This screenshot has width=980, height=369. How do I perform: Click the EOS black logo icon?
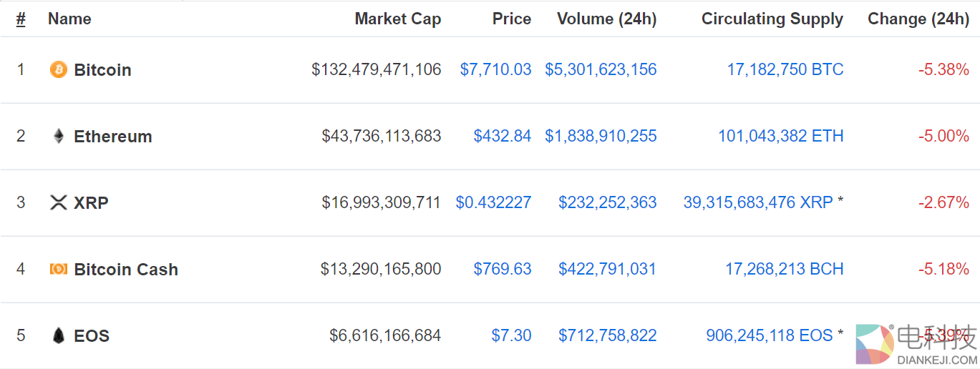58,335
